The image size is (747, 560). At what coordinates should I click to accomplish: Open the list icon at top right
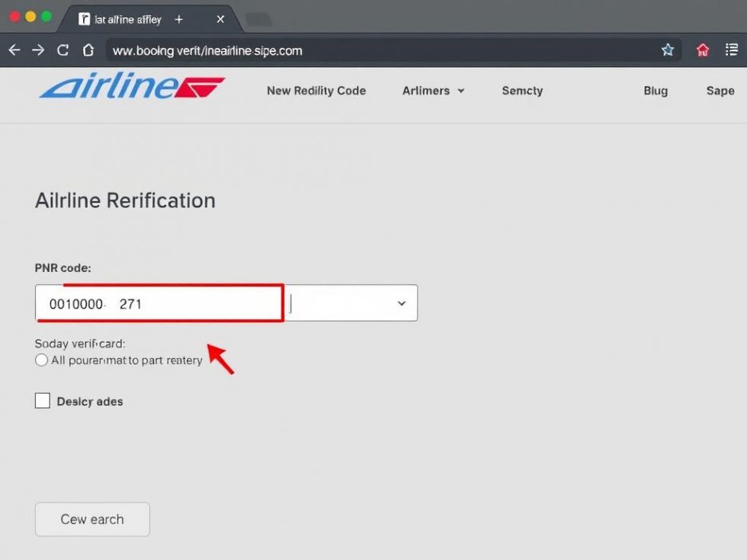pos(732,50)
